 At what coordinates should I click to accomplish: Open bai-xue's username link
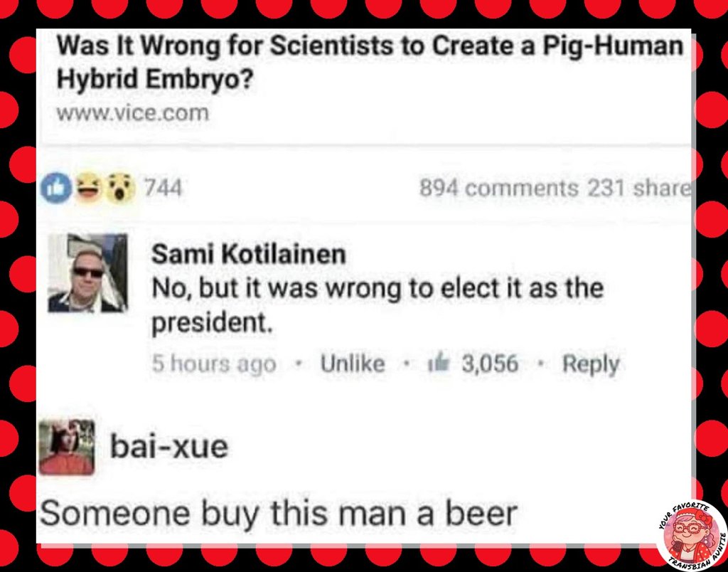[169, 447]
